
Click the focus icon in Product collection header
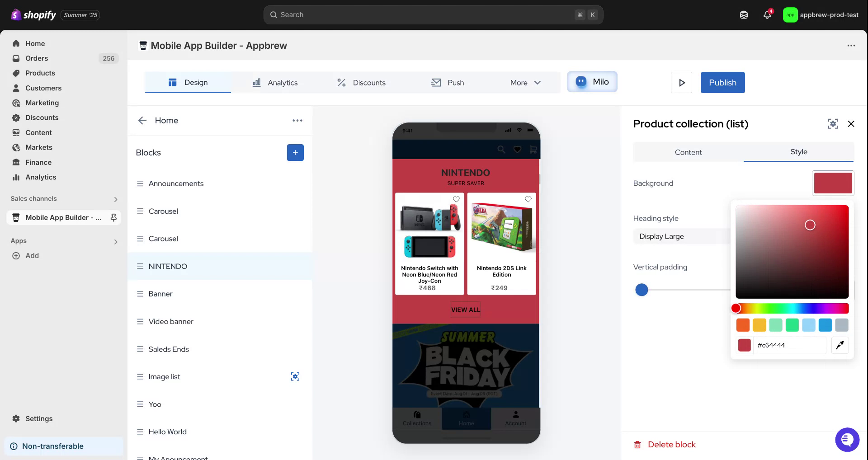click(x=833, y=124)
